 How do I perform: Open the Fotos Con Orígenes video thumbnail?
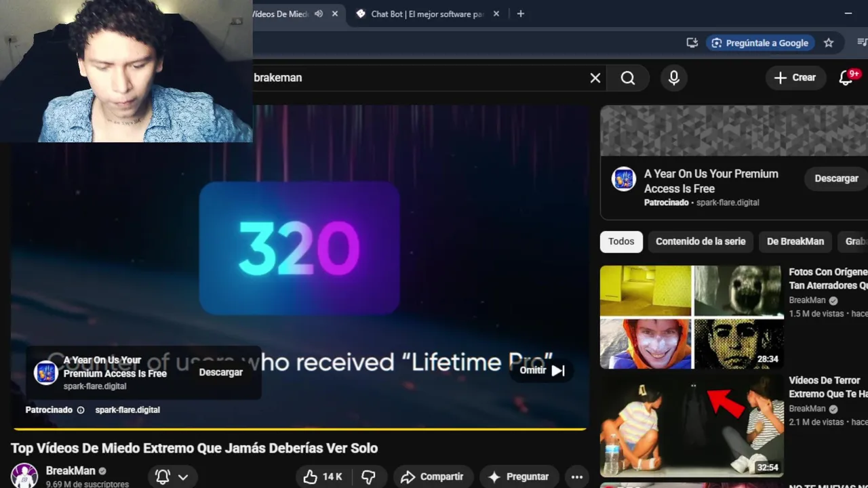click(x=692, y=317)
